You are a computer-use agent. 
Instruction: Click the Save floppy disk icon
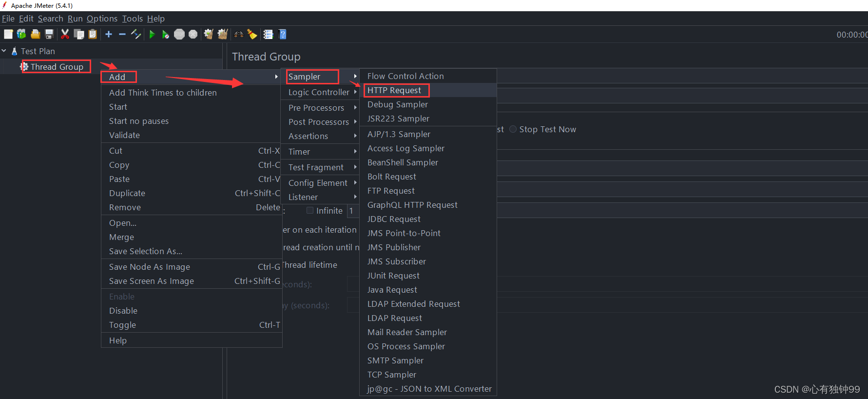click(49, 34)
